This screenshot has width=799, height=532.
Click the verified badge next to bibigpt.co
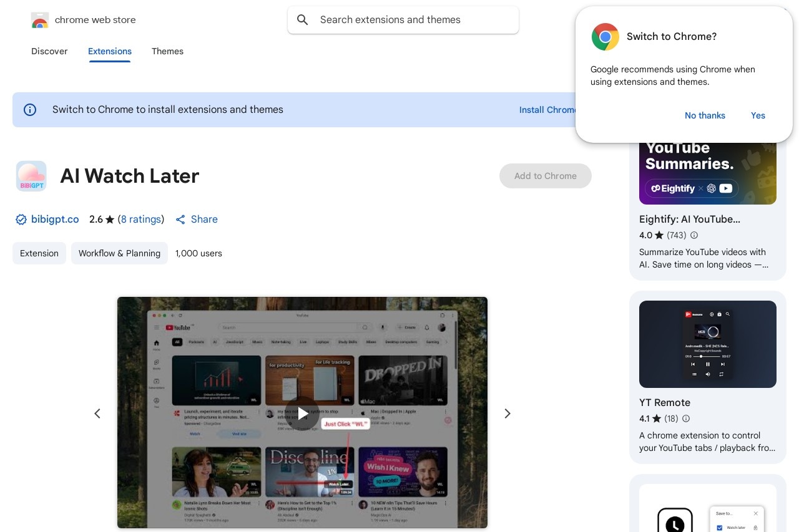click(21, 220)
